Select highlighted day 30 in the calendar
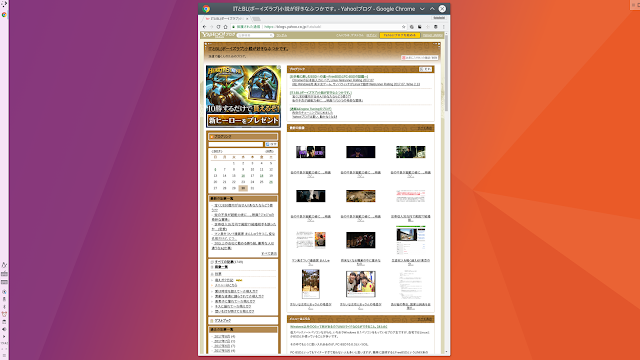 [x=243, y=188]
